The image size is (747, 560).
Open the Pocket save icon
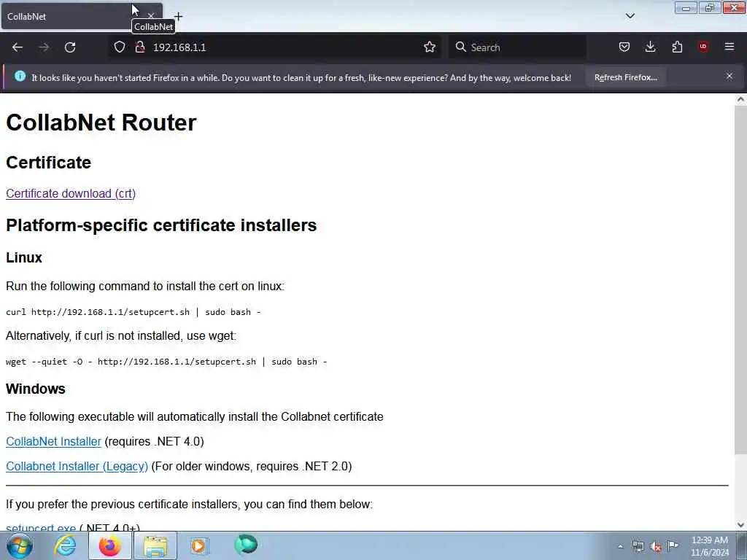point(624,47)
